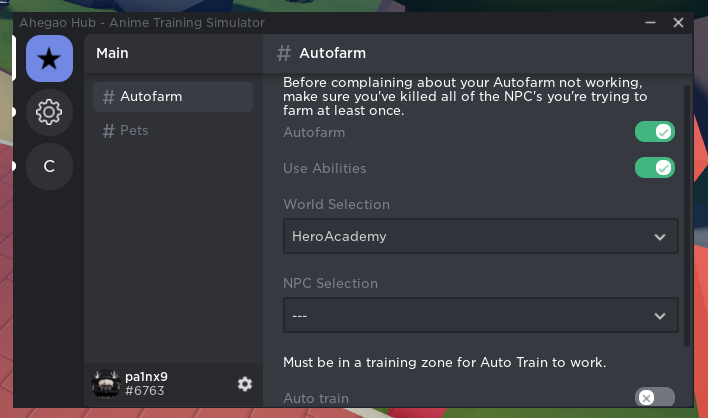Disable the Autofarm toggle

click(x=655, y=132)
